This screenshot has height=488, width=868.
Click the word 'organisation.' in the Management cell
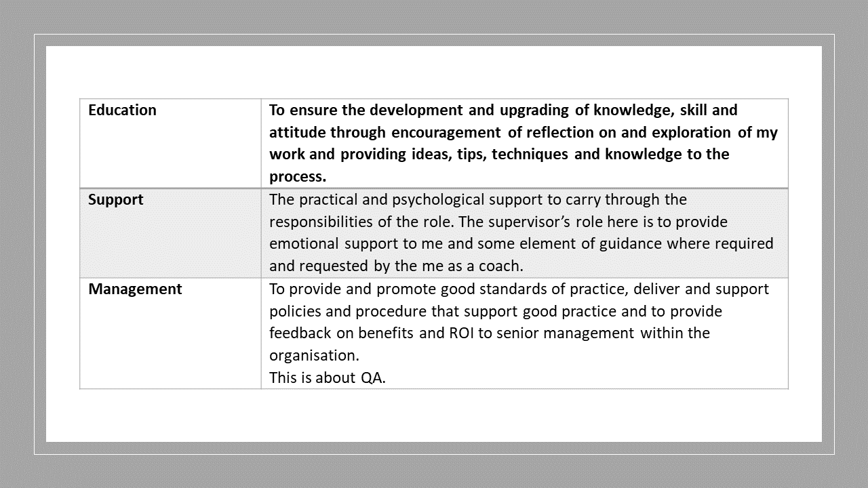315,356
